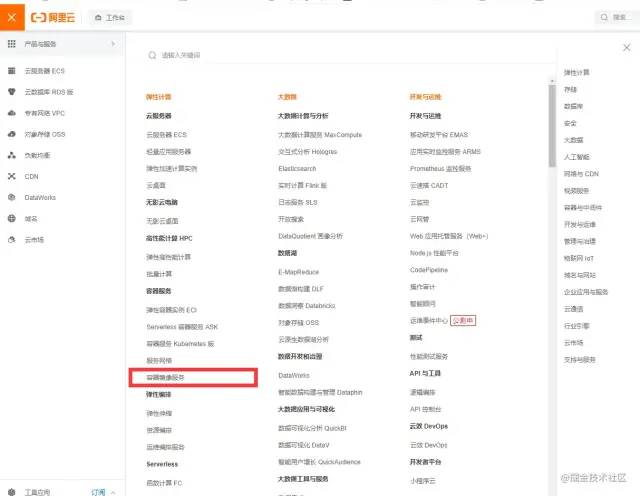
Task: Click the 云数据库 RDS sidebar icon
Action: point(11,92)
